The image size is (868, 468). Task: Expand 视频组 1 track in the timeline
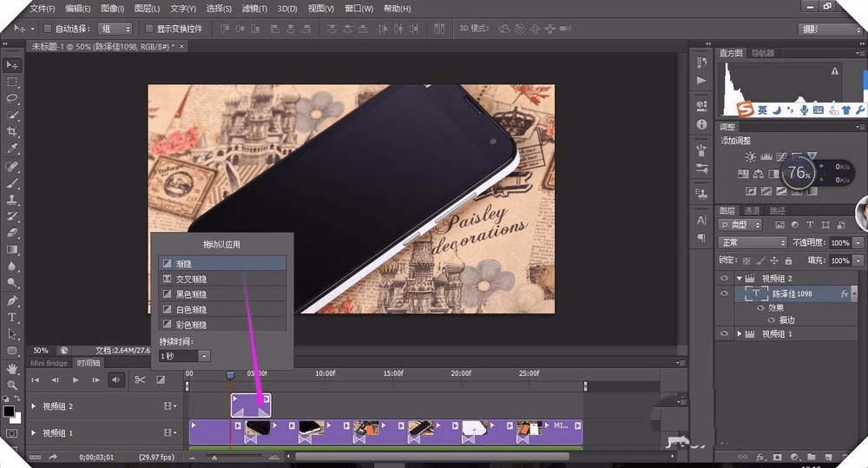[x=34, y=432]
